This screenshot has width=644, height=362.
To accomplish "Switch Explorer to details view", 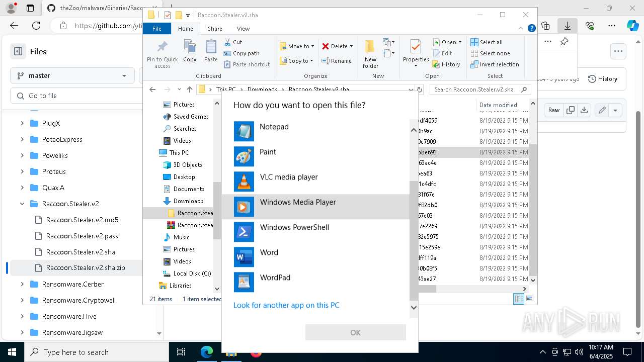I will (519, 299).
